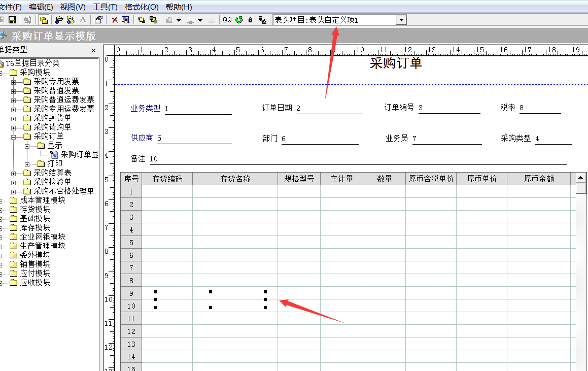Click the 库存模块 folder icon
Viewport: 588px width, 371px height.
point(14,227)
